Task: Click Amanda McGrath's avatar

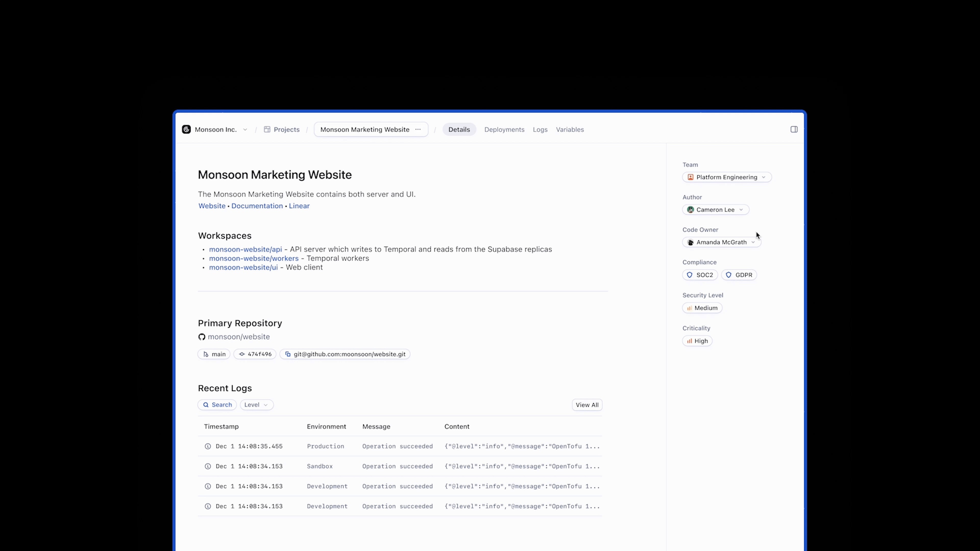Action: click(691, 242)
